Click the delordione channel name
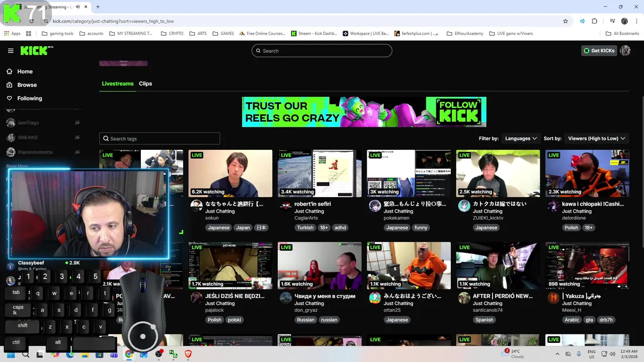The image size is (644, 362). point(575,218)
